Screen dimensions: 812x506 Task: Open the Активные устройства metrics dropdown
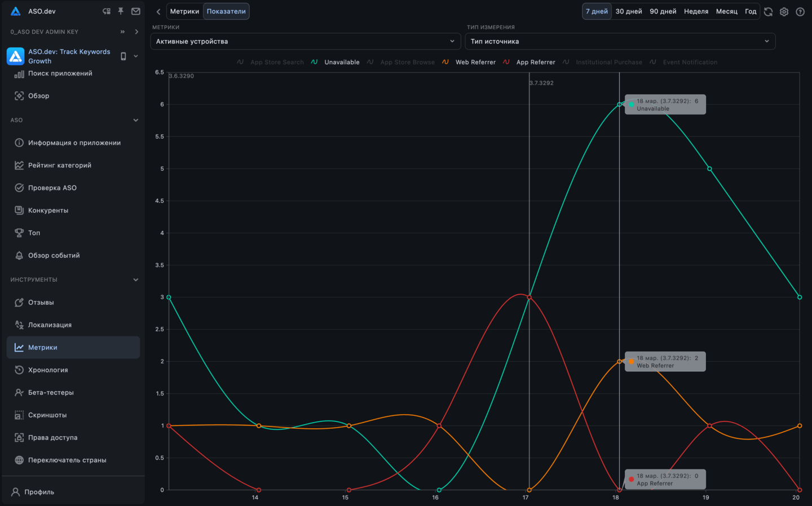point(305,41)
